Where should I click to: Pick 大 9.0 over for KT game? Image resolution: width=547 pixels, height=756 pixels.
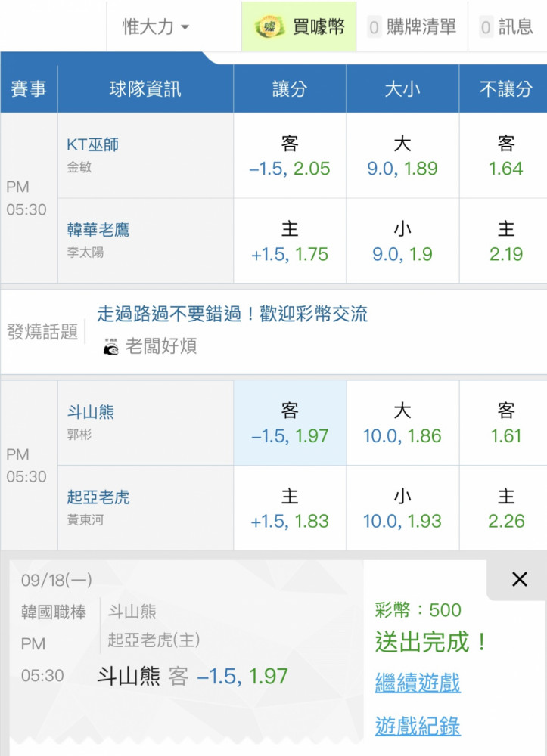[402, 156]
